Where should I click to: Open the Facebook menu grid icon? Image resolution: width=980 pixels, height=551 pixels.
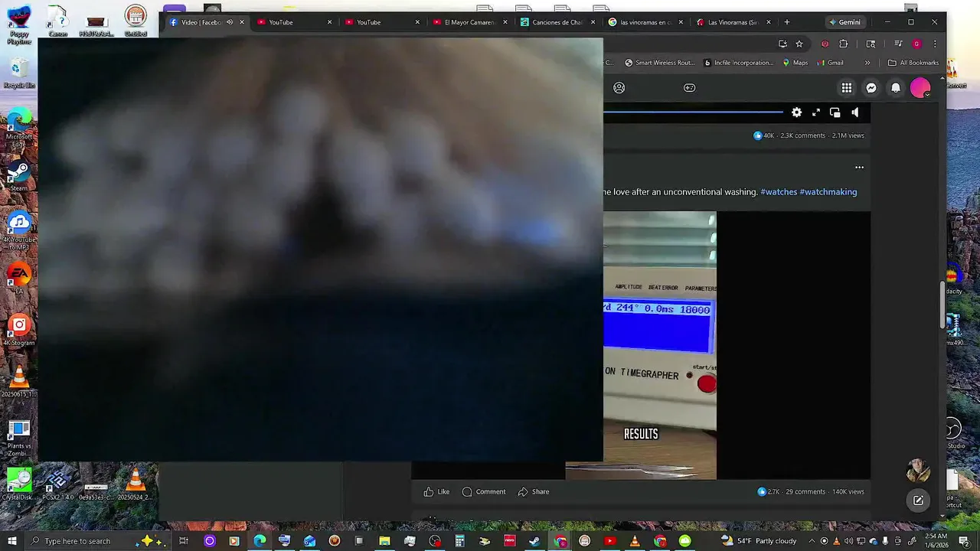[847, 88]
